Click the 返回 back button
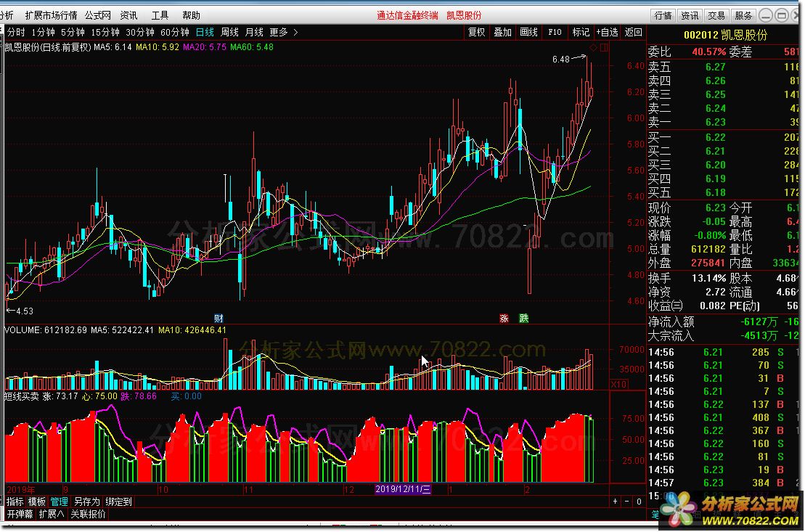Viewport: 805px width, 532px height. 634,33
